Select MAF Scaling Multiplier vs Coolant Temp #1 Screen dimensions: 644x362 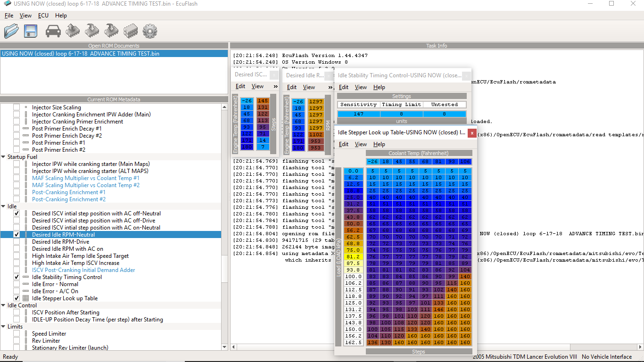pos(85,178)
